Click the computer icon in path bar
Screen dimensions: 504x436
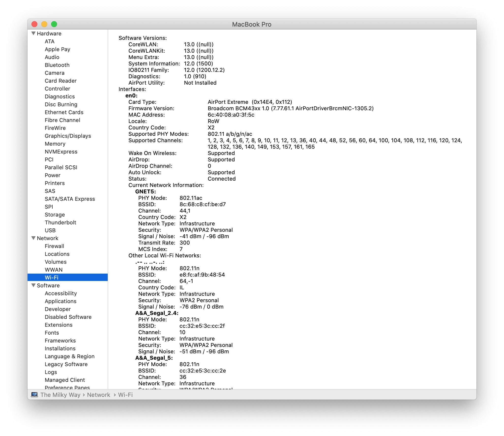click(34, 395)
